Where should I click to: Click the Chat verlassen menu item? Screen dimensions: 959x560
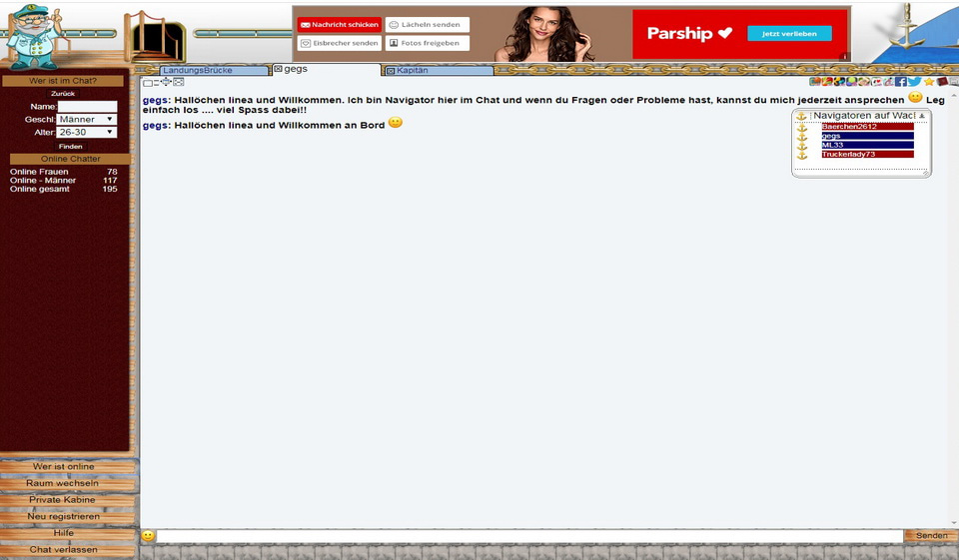click(x=64, y=549)
